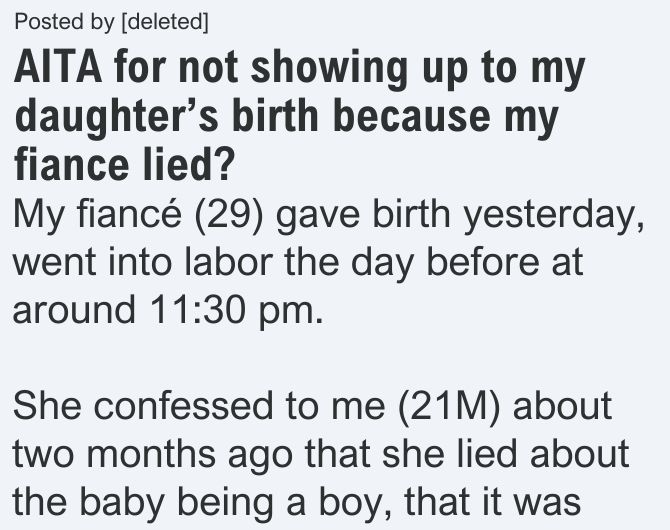Image resolution: width=670 pixels, height=530 pixels.
Task: Click the word "AITA" in the title
Action: pos(58,68)
